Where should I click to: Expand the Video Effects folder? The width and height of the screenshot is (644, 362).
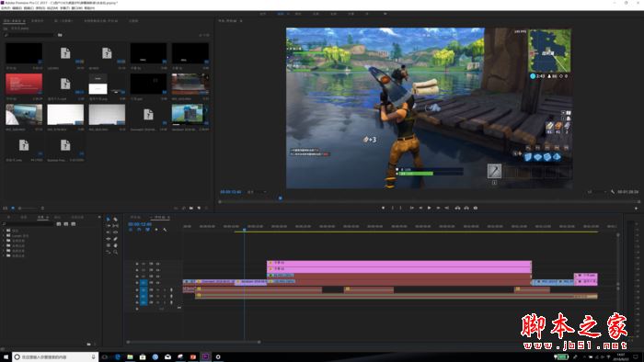point(4,251)
